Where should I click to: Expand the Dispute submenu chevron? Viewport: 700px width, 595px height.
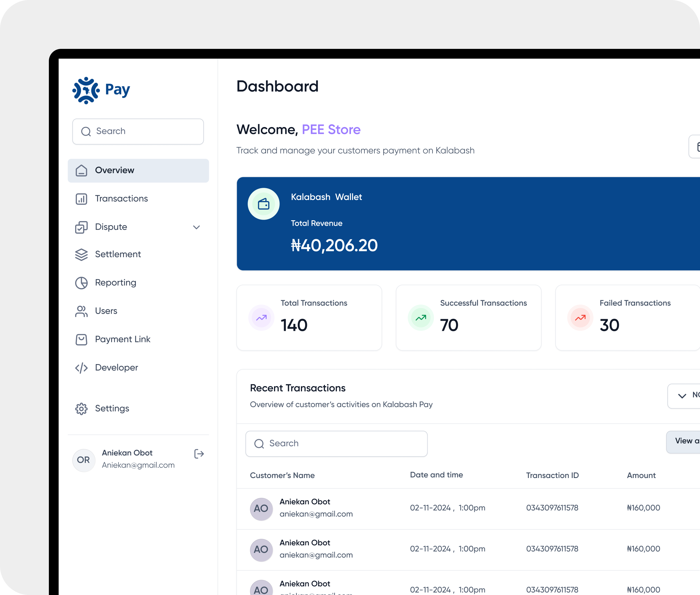coord(197,227)
